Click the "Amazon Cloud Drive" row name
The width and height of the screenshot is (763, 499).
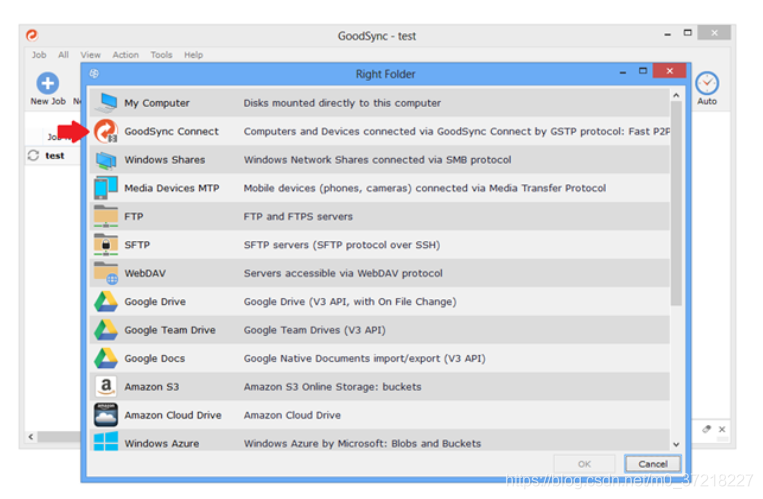[x=173, y=415]
